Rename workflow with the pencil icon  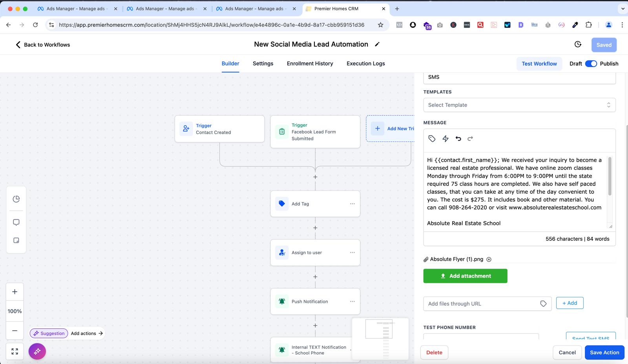377,44
